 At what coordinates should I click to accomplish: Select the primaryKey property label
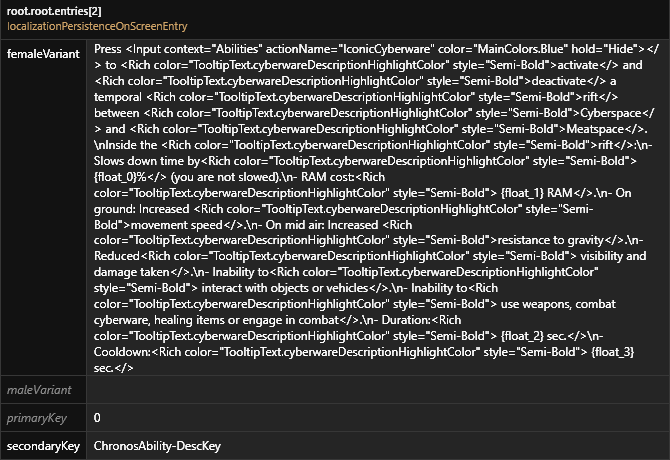[x=35, y=417]
